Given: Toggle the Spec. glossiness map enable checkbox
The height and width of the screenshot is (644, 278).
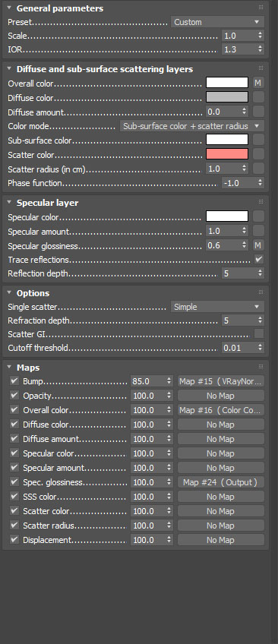Looking at the screenshot, I should (14, 481).
